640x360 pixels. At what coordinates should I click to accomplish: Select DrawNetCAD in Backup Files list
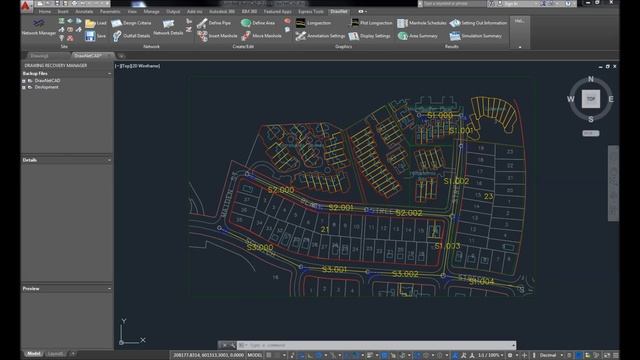pyautogui.click(x=47, y=81)
